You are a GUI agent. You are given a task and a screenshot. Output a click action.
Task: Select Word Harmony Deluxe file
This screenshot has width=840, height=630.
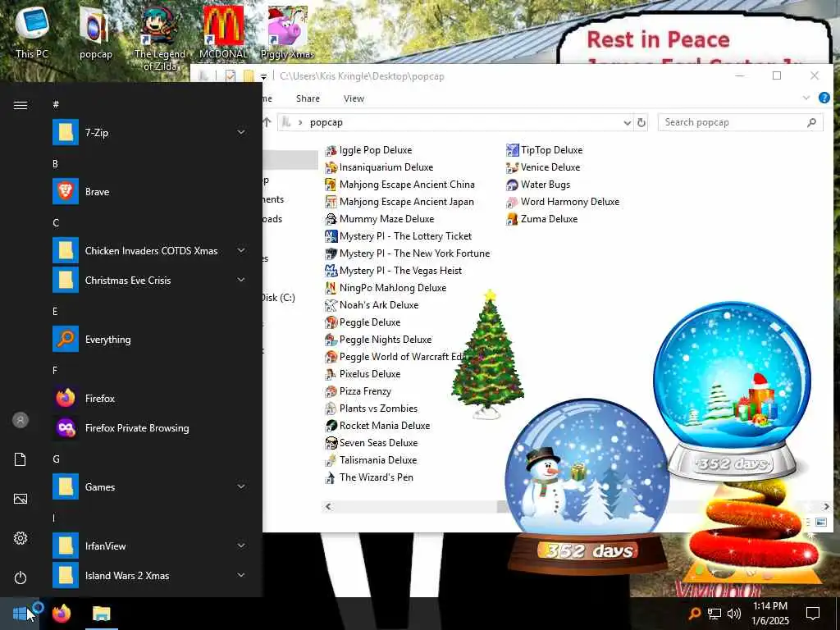(x=563, y=202)
